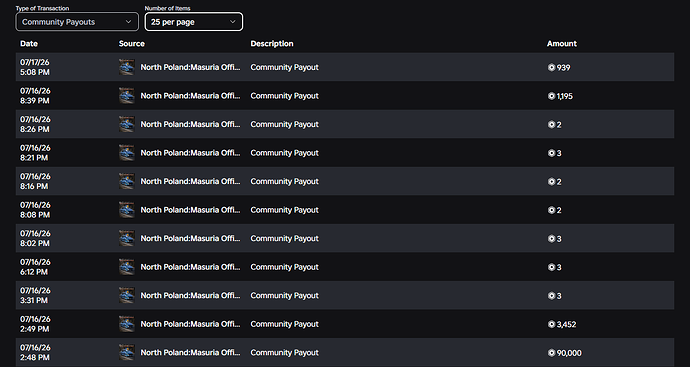This screenshot has width=690, height=367.
Task: Click Robux icon in 8:21 PM row
Action: (x=551, y=153)
